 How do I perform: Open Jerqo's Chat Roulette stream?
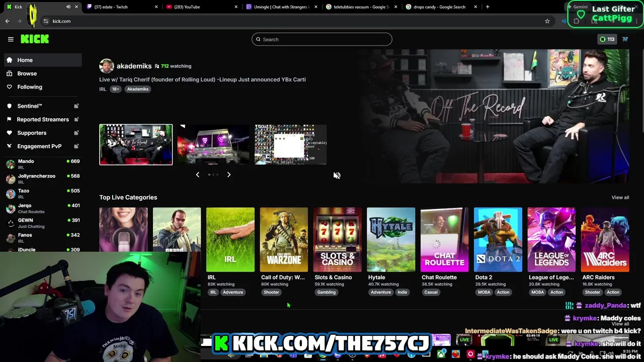coord(42,208)
